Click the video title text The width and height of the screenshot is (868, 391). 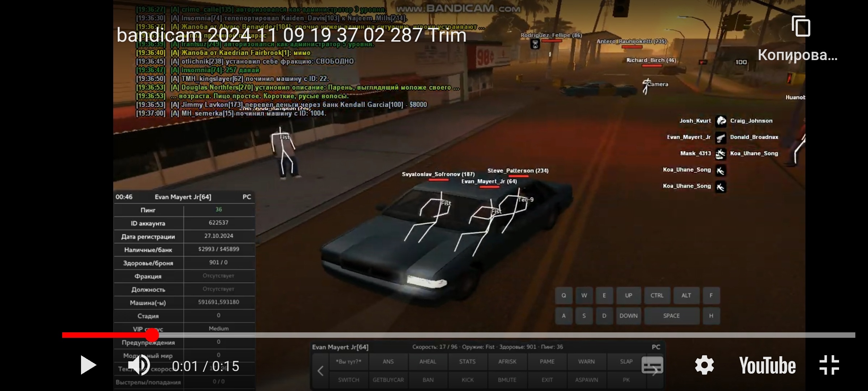(291, 35)
